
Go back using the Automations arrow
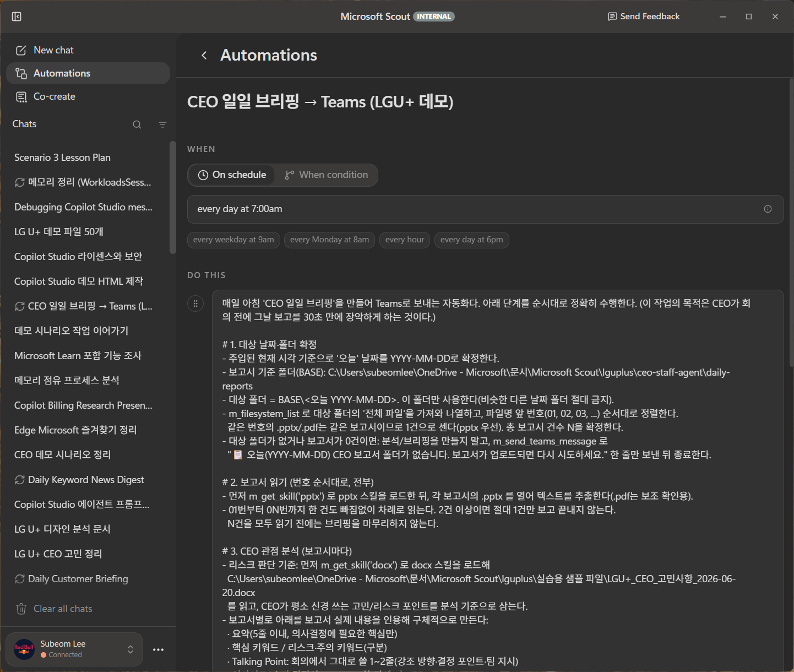[x=204, y=55]
